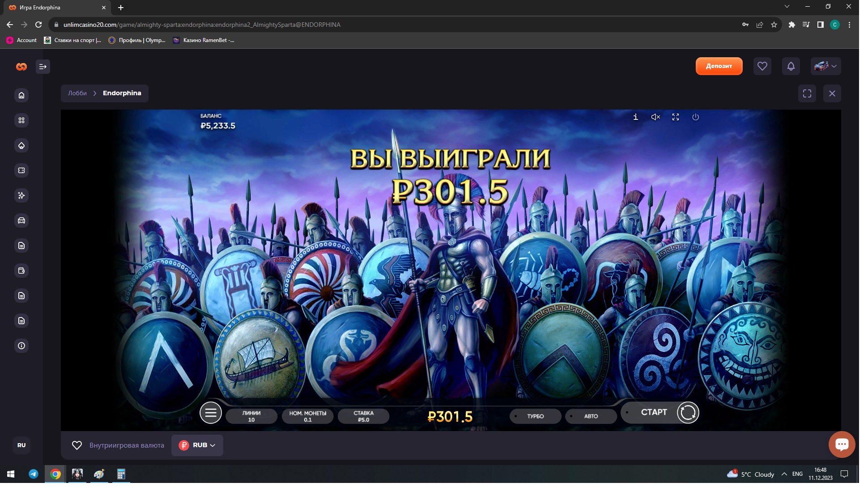
Task: Click the Депозит button
Action: point(719,66)
